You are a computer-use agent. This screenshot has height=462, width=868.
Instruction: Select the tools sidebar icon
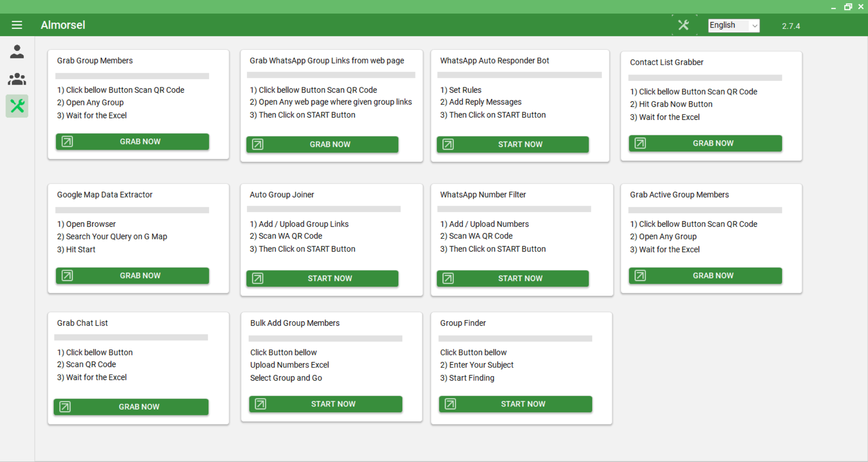[x=17, y=106]
